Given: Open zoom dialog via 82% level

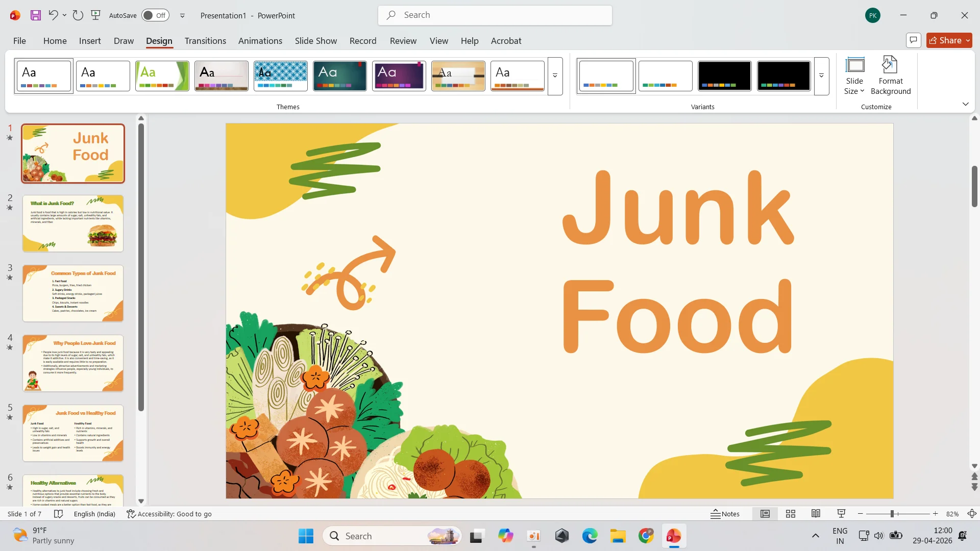Looking at the screenshot, I should tap(952, 514).
